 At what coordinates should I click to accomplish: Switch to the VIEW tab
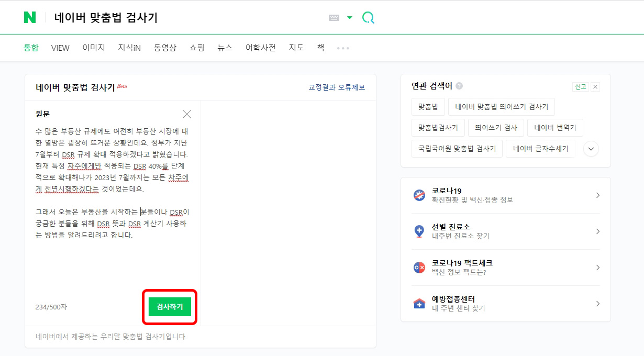coord(60,48)
